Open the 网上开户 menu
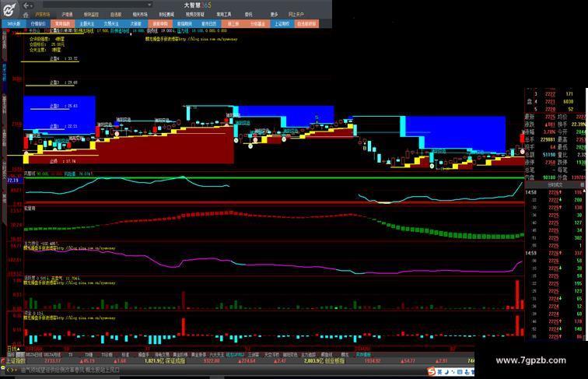The width and height of the screenshot is (588, 379). (x=296, y=15)
